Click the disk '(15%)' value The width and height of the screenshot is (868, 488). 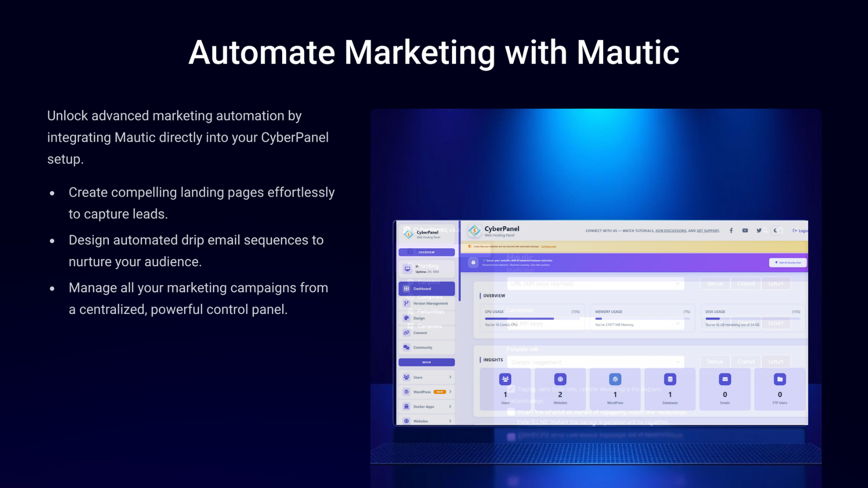pyautogui.click(x=796, y=312)
